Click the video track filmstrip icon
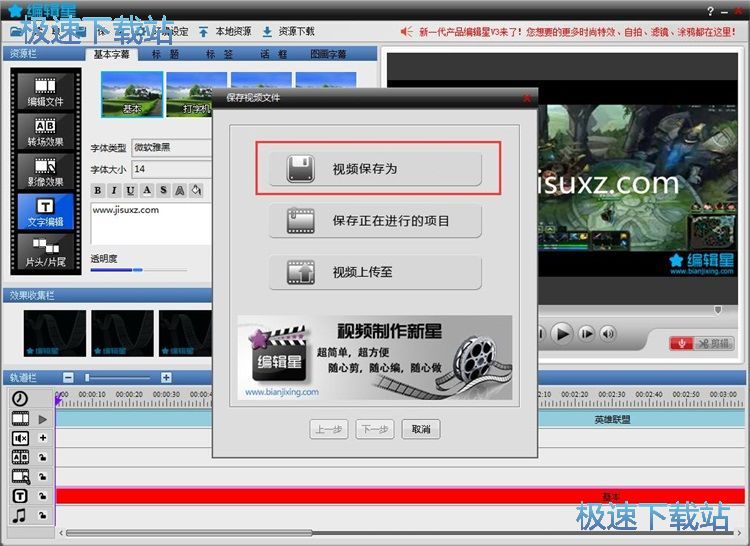The image size is (750, 546). pyautogui.click(x=20, y=419)
